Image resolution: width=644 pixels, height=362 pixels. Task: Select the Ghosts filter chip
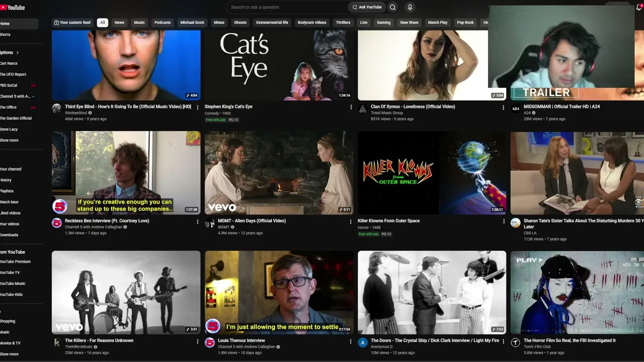tap(240, 23)
